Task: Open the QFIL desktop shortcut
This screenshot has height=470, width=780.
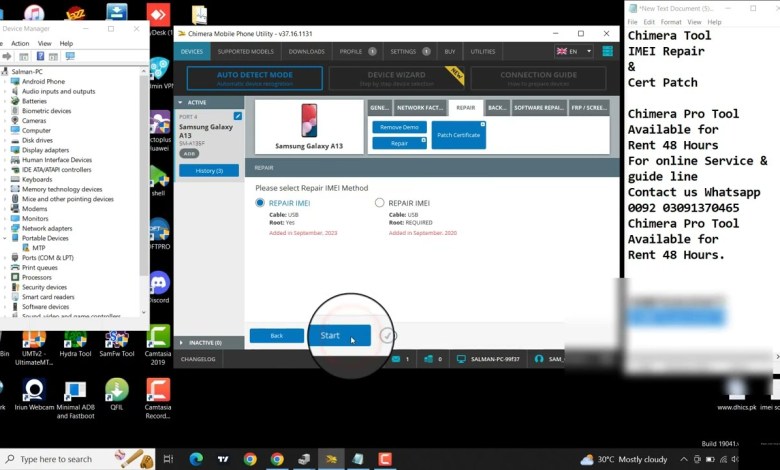Action: (x=117, y=390)
